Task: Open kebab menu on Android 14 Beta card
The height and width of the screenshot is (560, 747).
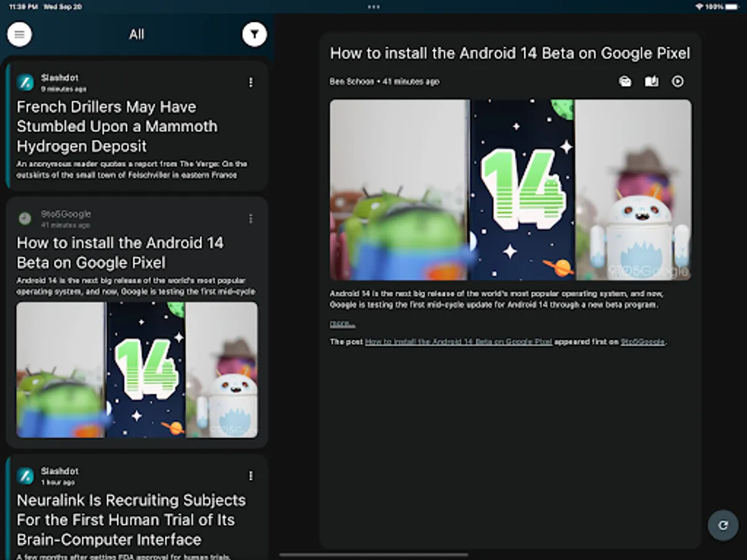Action: click(251, 218)
